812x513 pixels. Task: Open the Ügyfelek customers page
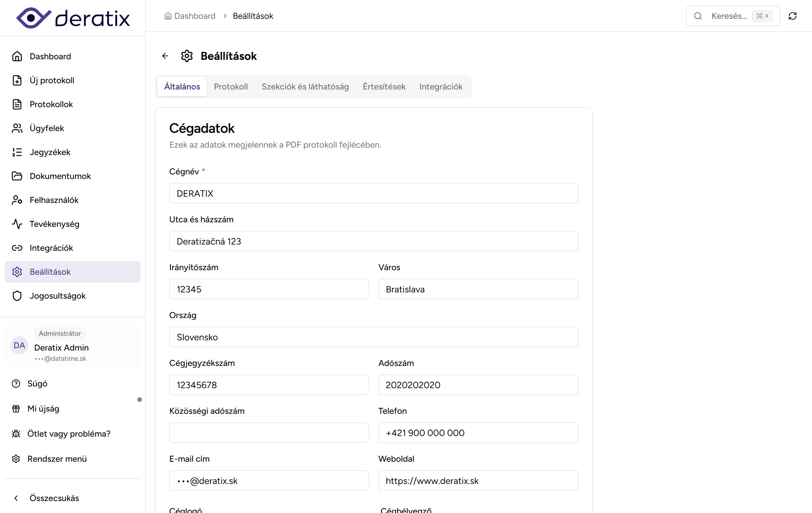click(x=46, y=128)
